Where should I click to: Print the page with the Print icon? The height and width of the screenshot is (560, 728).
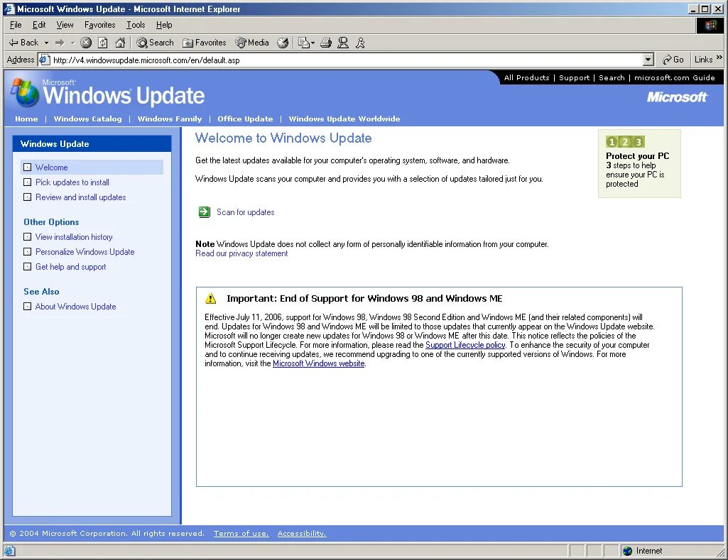coord(326,43)
